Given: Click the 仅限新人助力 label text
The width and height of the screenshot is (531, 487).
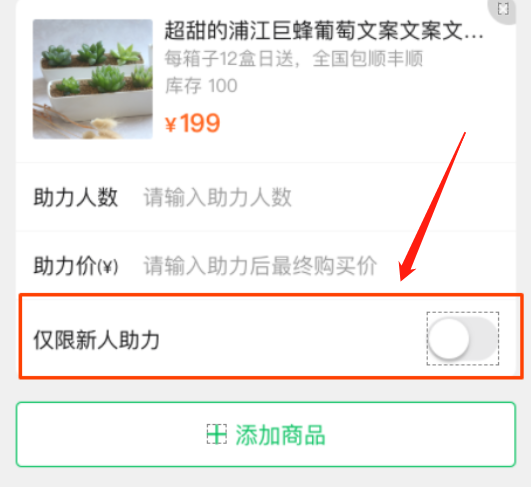Looking at the screenshot, I should [x=96, y=340].
